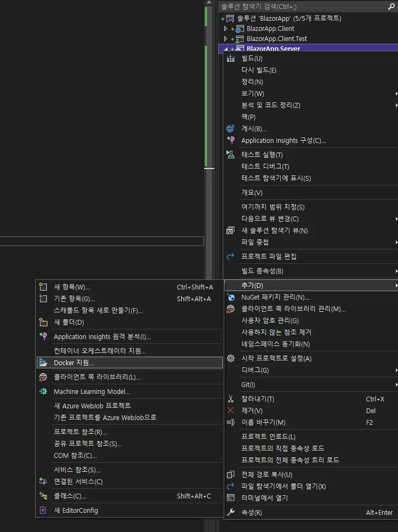The image size is (398, 532).
Task: Select 새 Azure WebJob 프로젝트
Action: click(x=92, y=406)
